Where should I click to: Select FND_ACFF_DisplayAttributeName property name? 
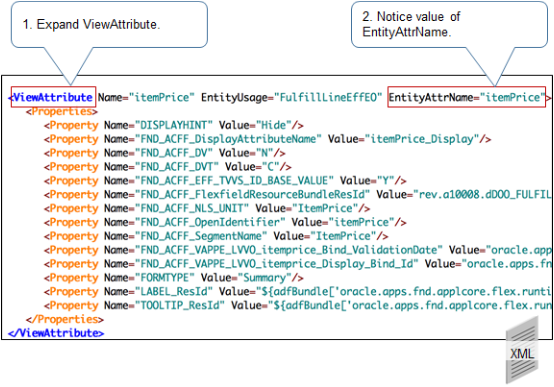(x=228, y=139)
